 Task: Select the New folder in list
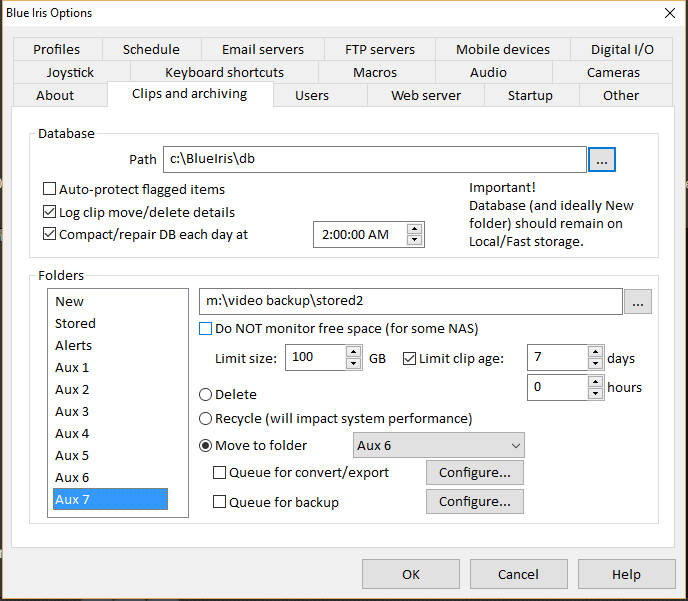pos(110,301)
